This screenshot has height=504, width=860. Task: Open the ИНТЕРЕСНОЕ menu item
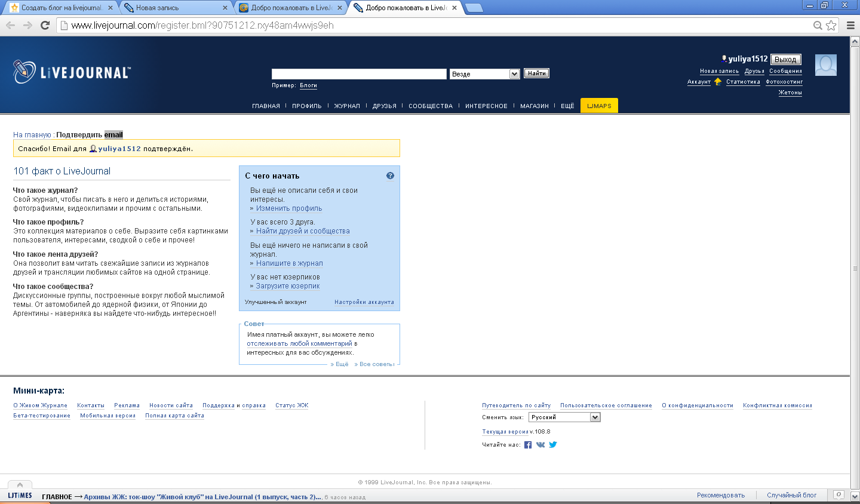486,106
